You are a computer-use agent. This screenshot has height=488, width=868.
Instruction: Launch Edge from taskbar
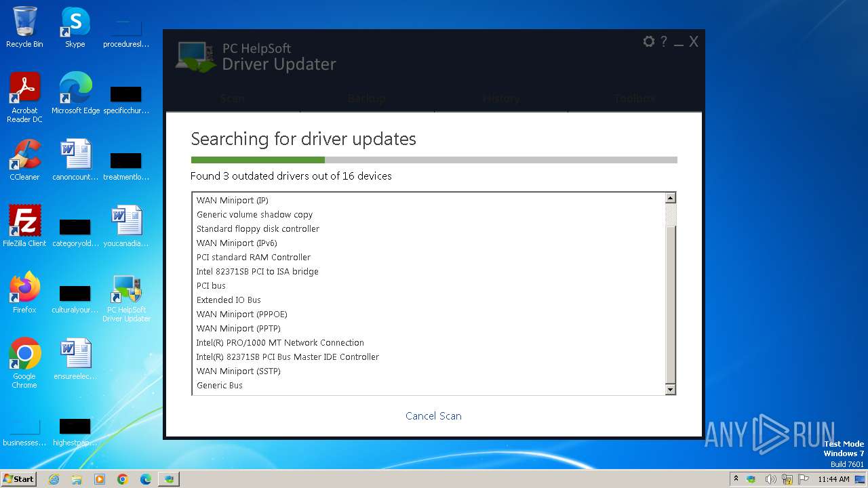[146, 479]
